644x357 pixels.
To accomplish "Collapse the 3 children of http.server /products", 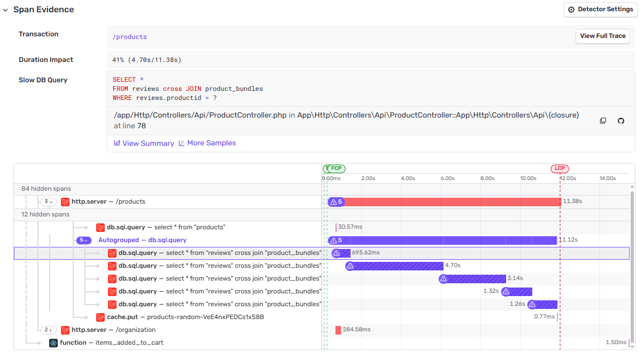I will coord(49,201).
